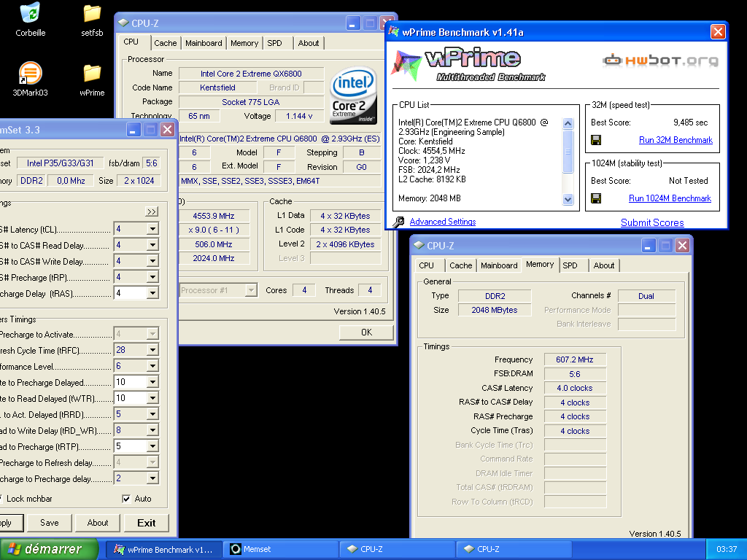Click the save icon for 32M score
Screen dimensions: 747x560
pyautogui.click(x=596, y=140)
